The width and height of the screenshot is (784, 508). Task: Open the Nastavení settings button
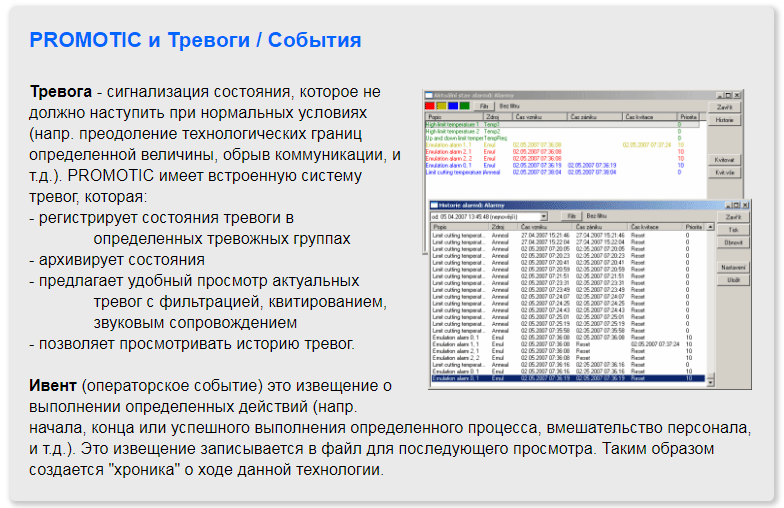pos(733,269)
